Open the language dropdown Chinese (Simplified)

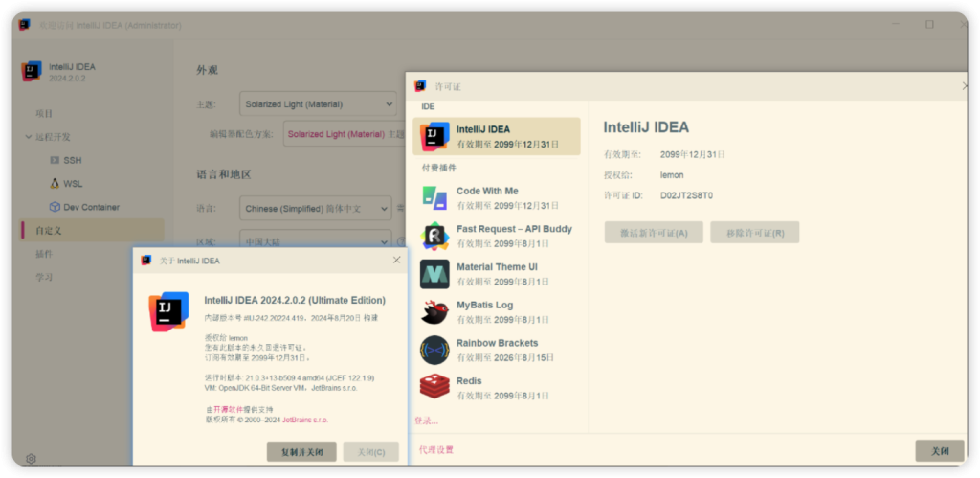pos(316,208)
